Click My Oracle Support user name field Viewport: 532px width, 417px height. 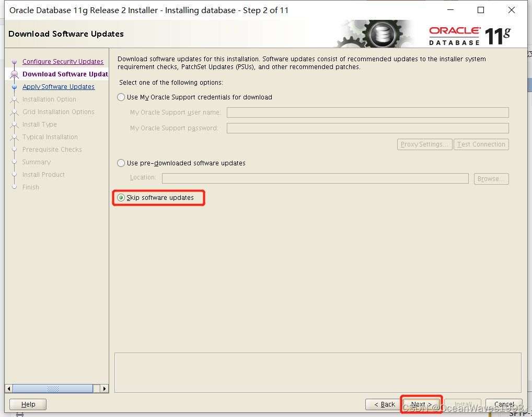click(x=368, y=112)
